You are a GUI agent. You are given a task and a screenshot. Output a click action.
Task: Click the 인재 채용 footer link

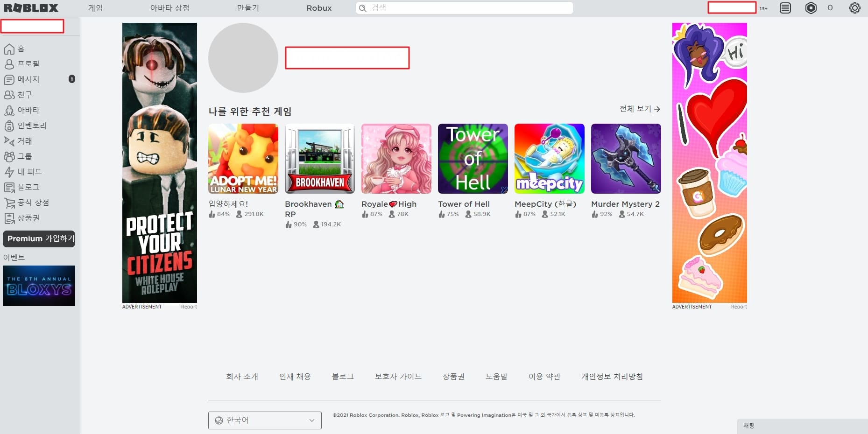pyautogui.click(x=295, y=377)
